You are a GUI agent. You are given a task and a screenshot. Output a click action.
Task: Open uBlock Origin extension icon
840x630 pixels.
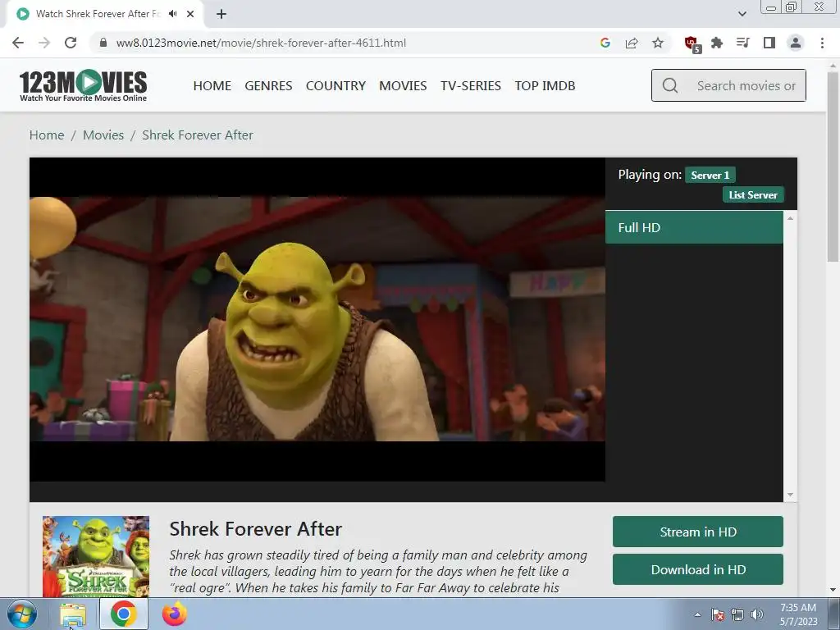click(x=692, y=43)
